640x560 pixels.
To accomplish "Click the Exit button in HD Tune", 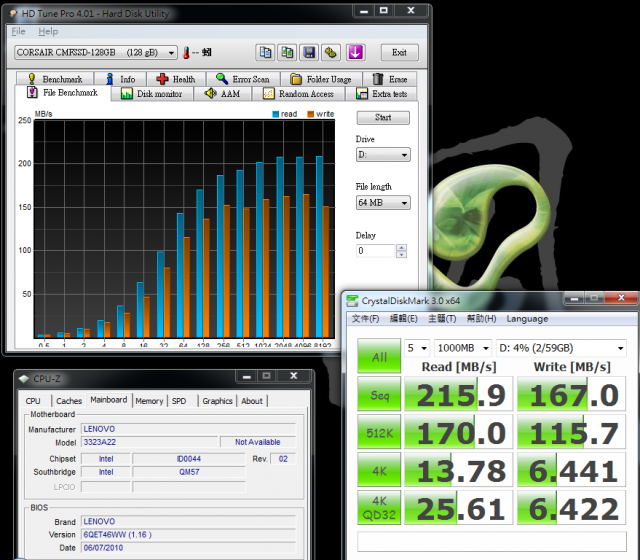I will (400, 53).
